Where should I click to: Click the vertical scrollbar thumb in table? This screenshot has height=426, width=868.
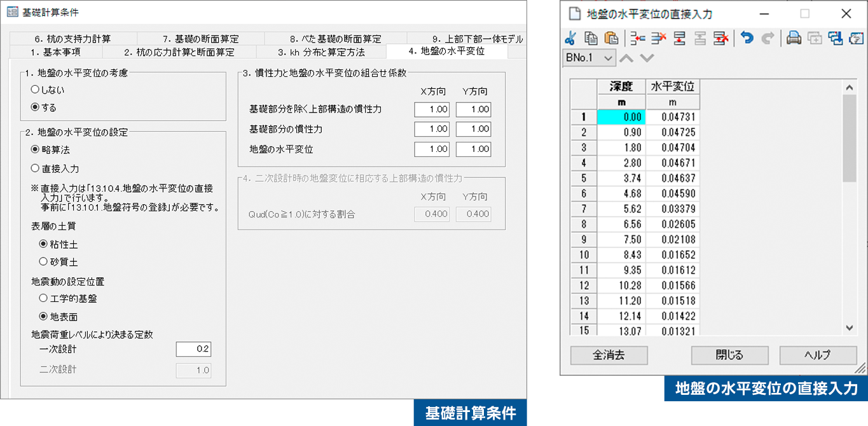[x=849, y=138]
